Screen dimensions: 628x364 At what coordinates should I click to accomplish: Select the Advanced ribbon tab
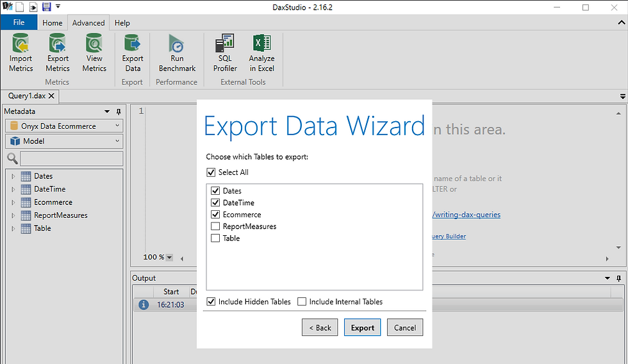pyautogui.click(x=88, y=23)
